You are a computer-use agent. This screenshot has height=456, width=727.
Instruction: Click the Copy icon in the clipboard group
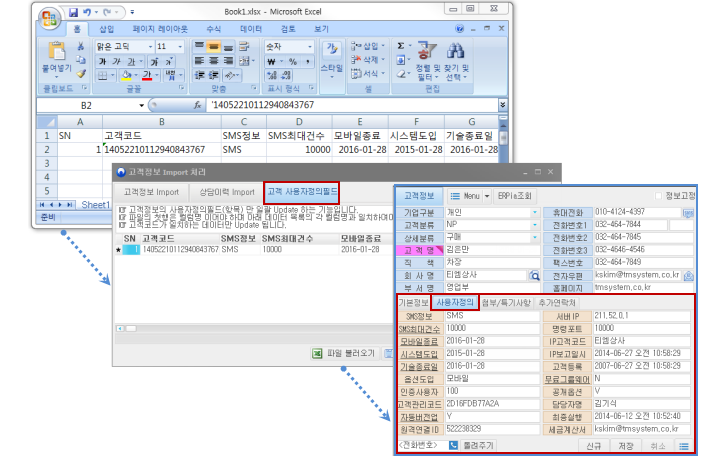81,60
